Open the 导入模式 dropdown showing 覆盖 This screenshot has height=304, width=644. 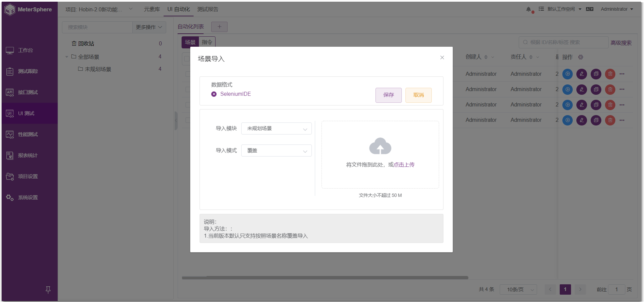(x=277, y=150)
